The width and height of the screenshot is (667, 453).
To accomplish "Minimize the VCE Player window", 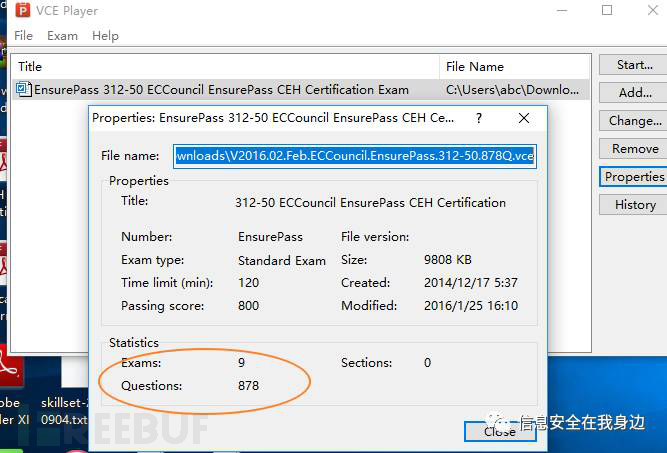I will pyautogui.click(x=562, y=10).
